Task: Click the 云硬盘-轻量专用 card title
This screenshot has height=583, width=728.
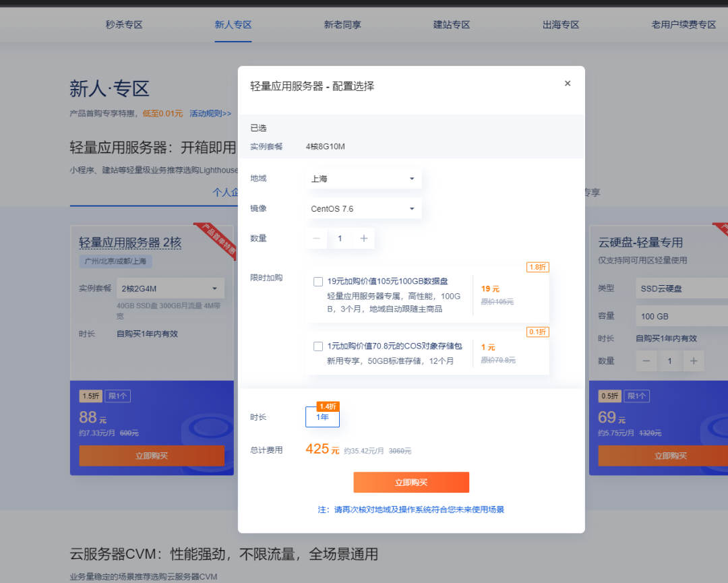Action: click(x=640, y=242)
